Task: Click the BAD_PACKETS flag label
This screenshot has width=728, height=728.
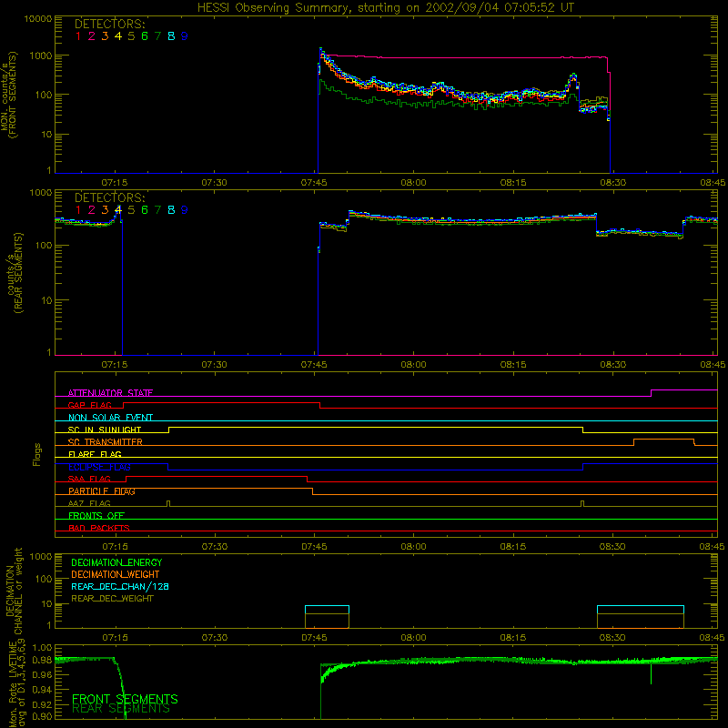Action: (99, 528)
